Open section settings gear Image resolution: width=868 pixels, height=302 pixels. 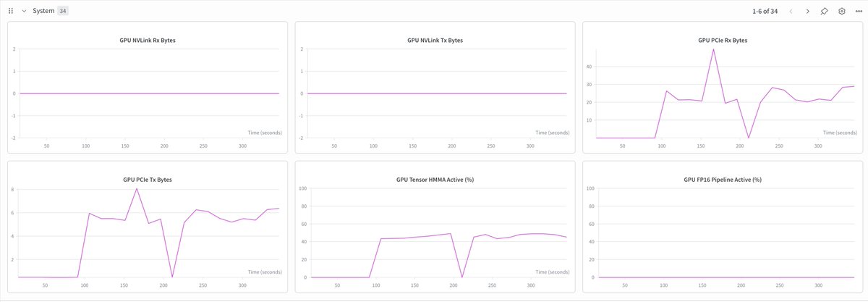click(x=842, y=12)
